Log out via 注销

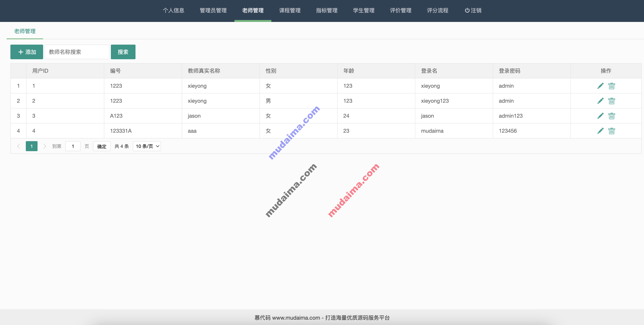pos(473,11)
